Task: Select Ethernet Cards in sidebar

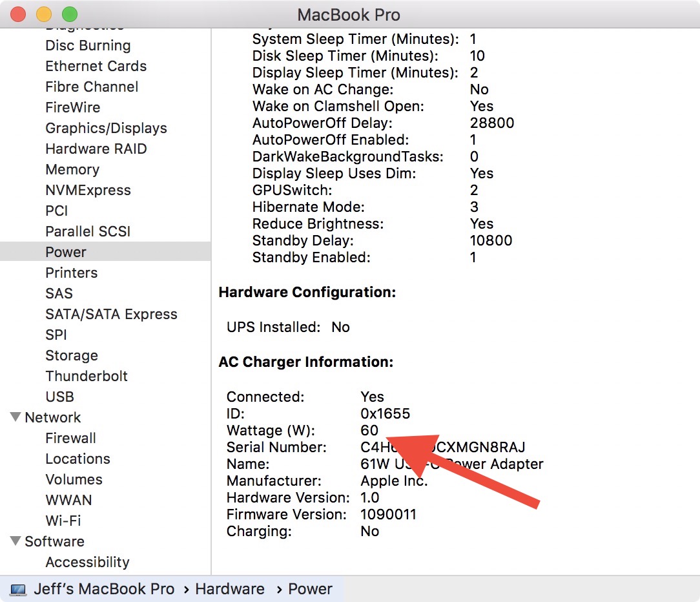Action: pyautogui.click(x=96, y=66)
